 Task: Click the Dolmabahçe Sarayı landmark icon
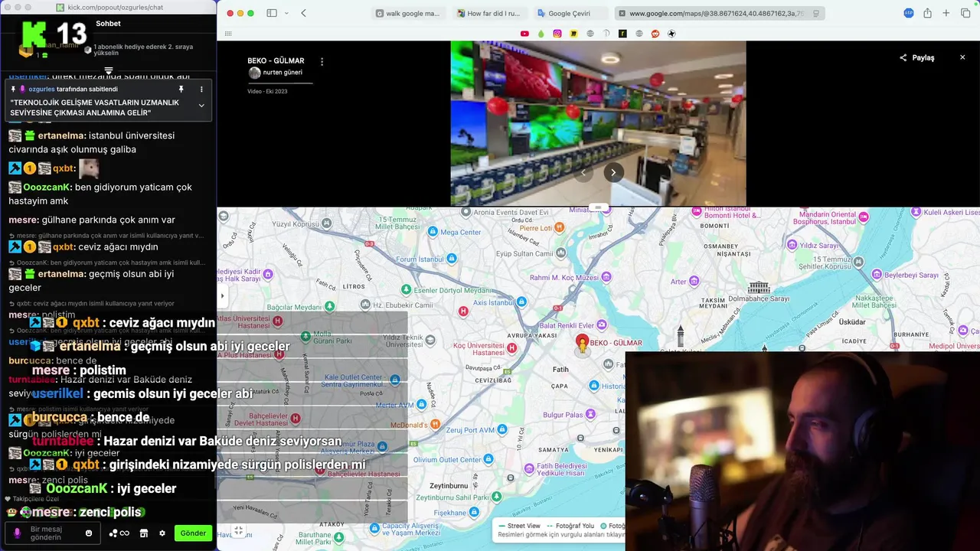click(x=759, y=287)
